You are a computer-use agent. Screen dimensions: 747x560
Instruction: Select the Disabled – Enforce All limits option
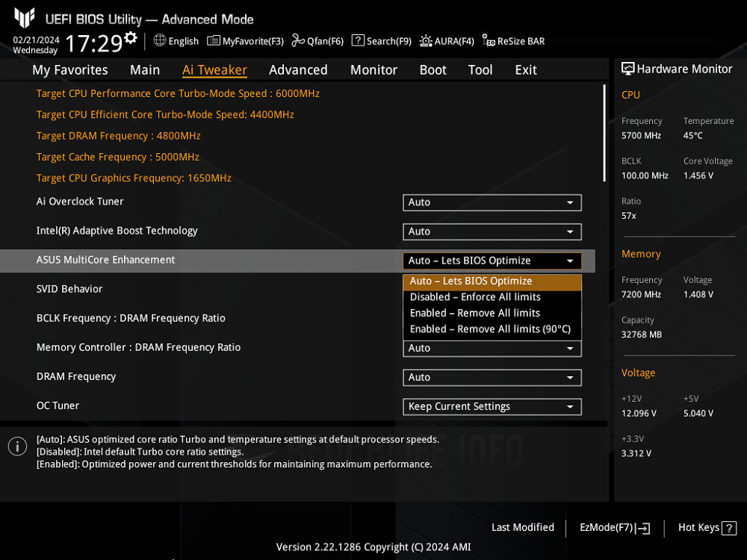pyautogui.click(x=477, y=296)
